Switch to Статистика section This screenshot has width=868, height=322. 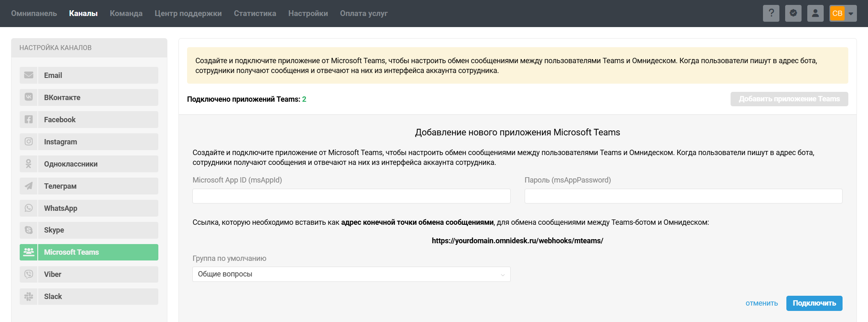pyautogui.click(x=255, y=13)
